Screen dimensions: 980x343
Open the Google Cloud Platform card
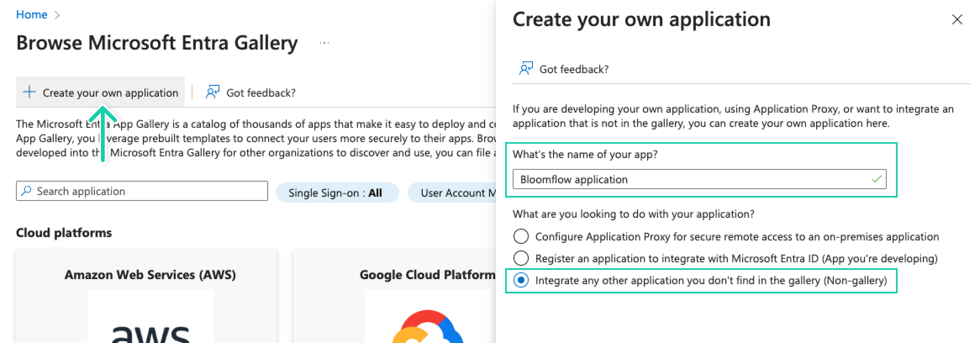click(395, 296)
